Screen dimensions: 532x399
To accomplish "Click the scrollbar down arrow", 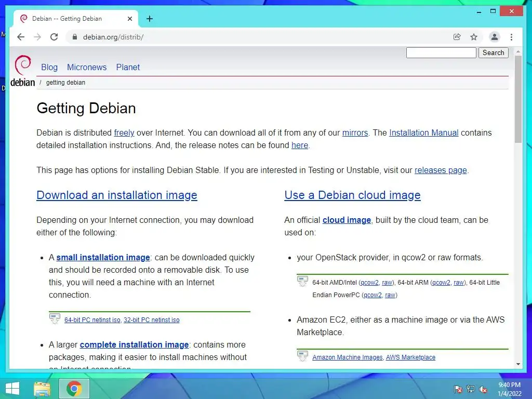I will tap(518, 364).
